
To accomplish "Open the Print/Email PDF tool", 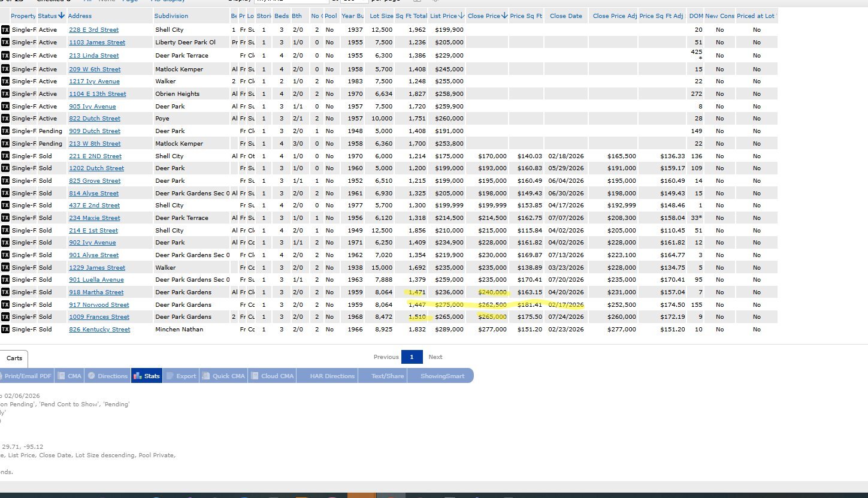I will pos(27,376).
